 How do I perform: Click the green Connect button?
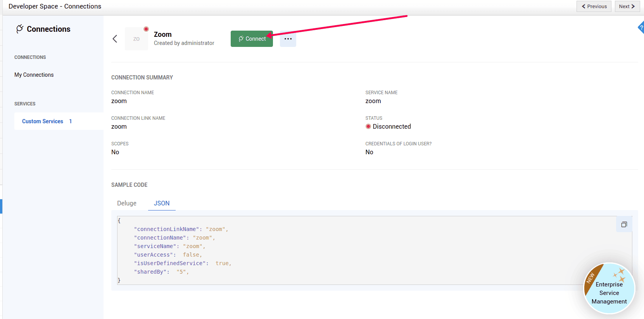click(252, 39)
